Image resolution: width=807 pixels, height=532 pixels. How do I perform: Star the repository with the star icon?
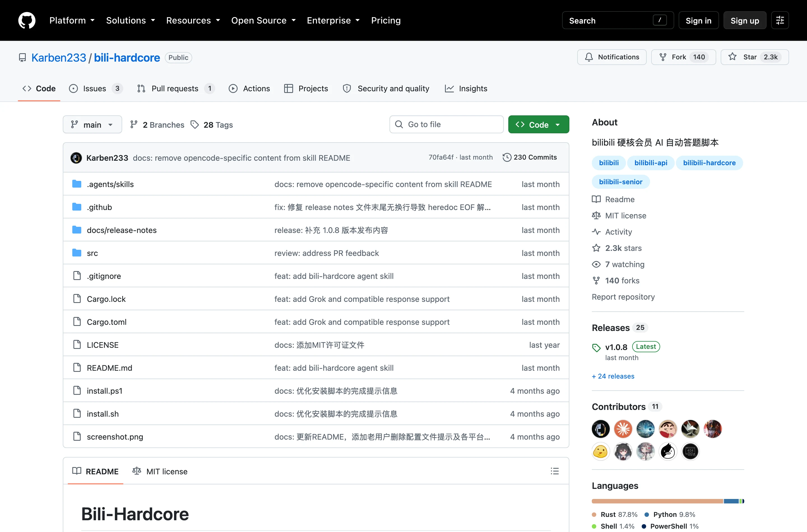click(732, 57)
